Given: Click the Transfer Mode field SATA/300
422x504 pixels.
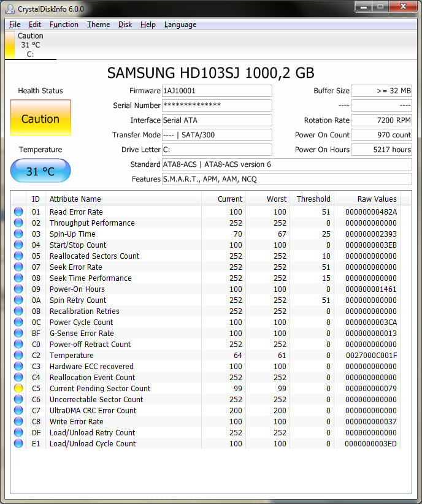Looking at the screenshot, I should [x=217, y=135].
